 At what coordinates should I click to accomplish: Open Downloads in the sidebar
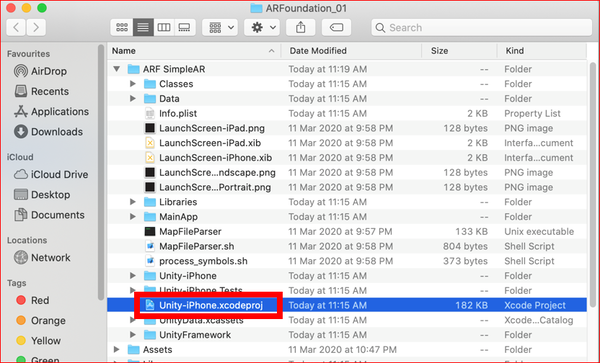[x=48, y=132]
